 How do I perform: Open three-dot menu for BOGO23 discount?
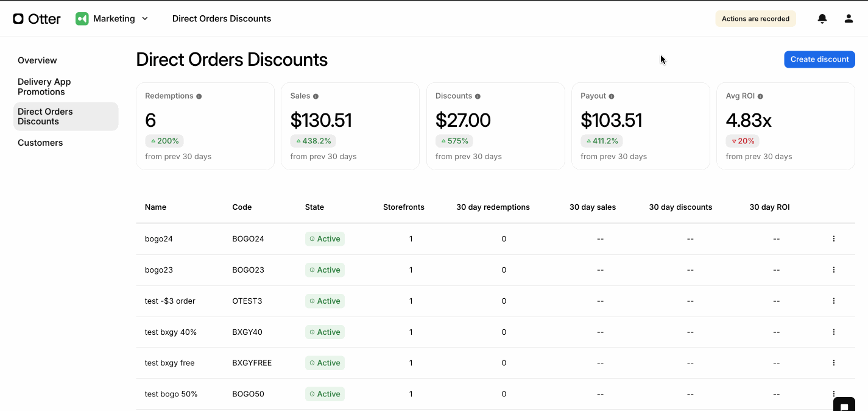(834, 270)
